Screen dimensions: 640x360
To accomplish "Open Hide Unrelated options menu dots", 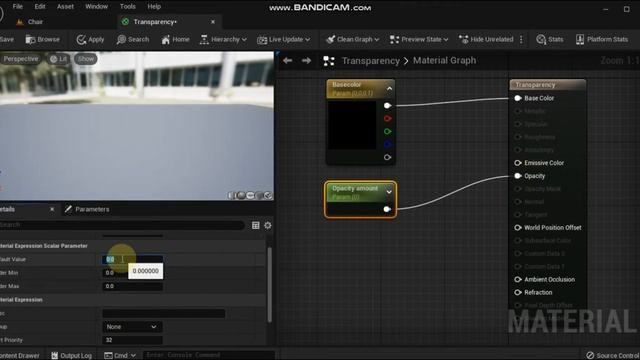I will 521,40.
